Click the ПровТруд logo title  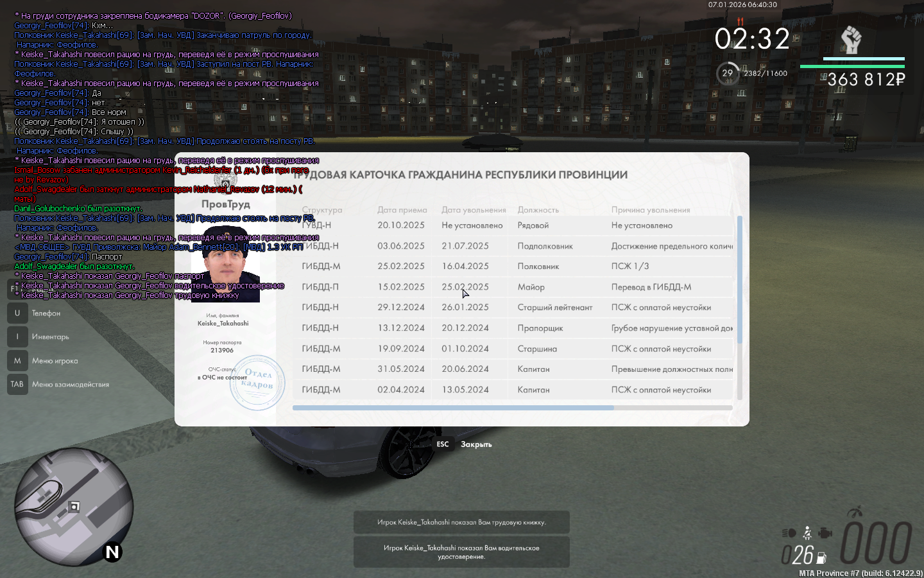(x=226, y=204)
